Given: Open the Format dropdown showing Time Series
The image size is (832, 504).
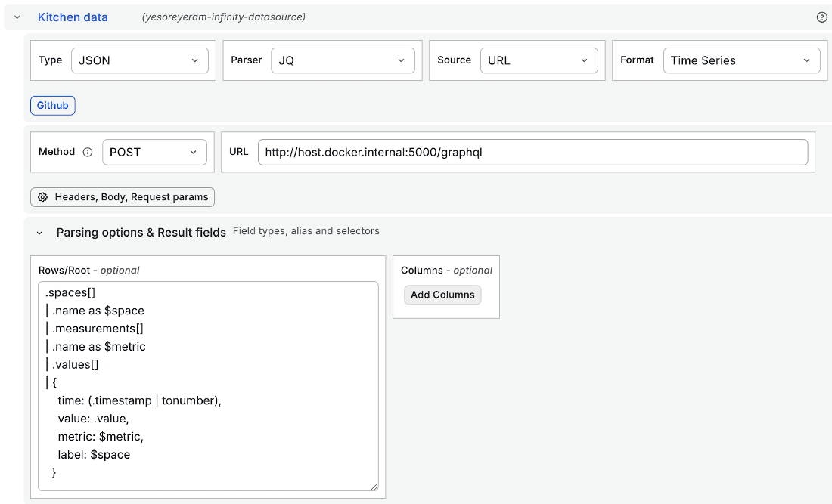Looking at the screenshot, I should [x=742, y=60].
